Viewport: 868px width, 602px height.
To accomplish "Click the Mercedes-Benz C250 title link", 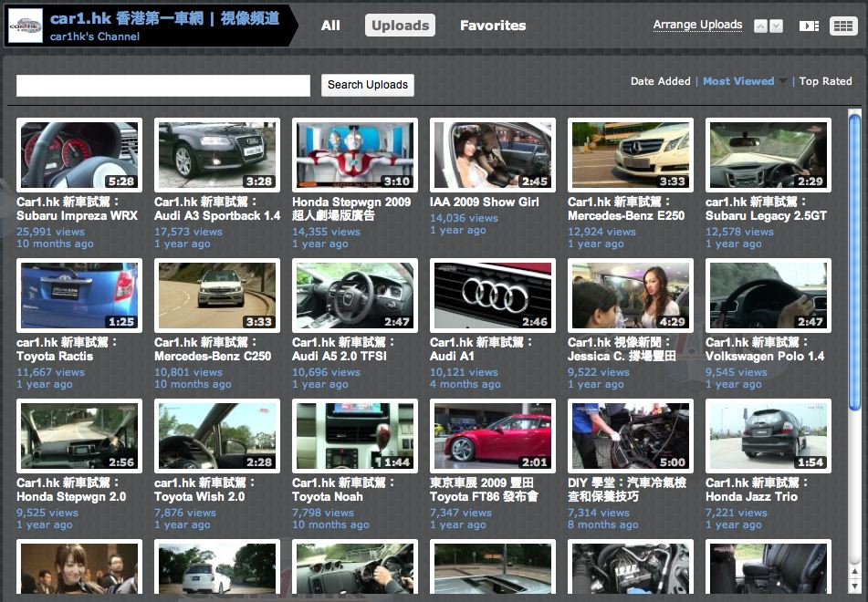I will pos(213,349).
